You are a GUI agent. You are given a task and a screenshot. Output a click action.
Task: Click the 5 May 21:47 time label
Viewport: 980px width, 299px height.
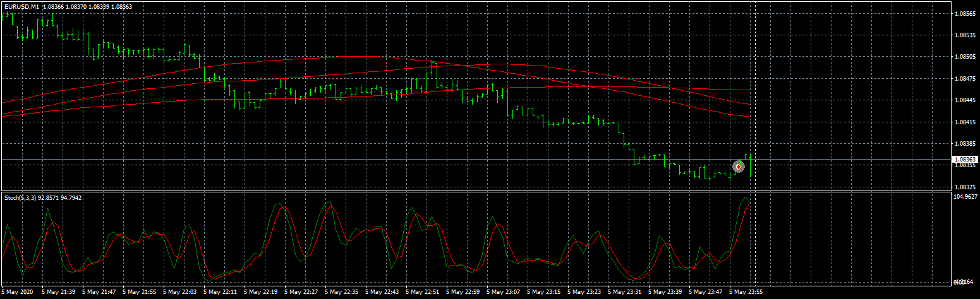pos(99,292)
